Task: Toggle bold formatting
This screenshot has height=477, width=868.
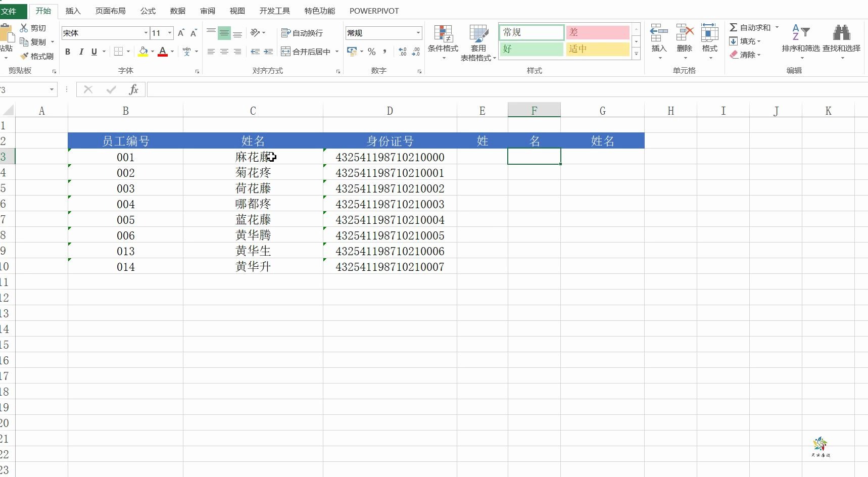Action: 67,52
